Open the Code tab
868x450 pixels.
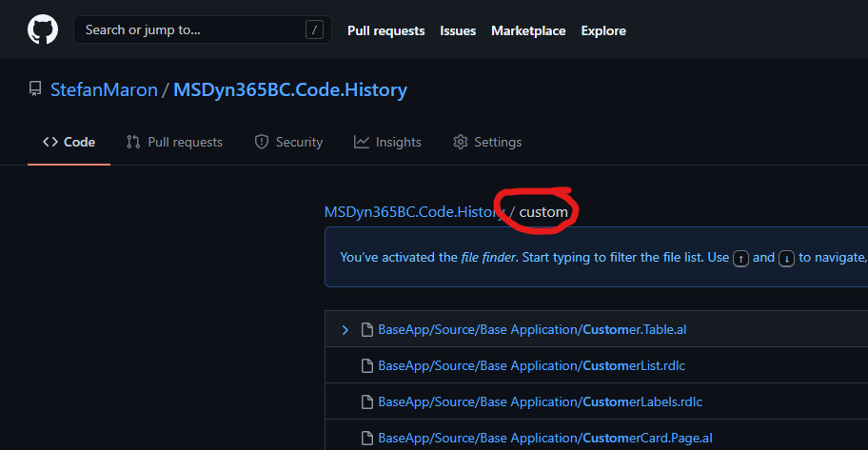pos(69,142)
